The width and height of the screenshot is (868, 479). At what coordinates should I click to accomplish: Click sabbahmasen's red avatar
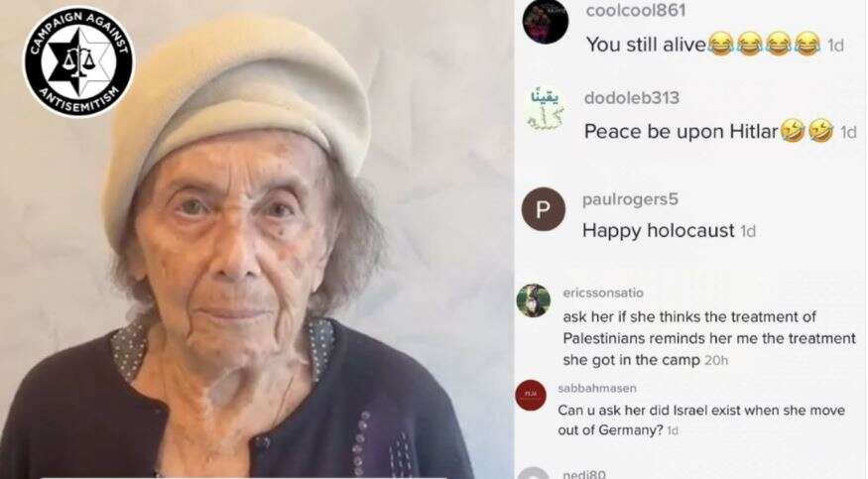coord(531,395)
